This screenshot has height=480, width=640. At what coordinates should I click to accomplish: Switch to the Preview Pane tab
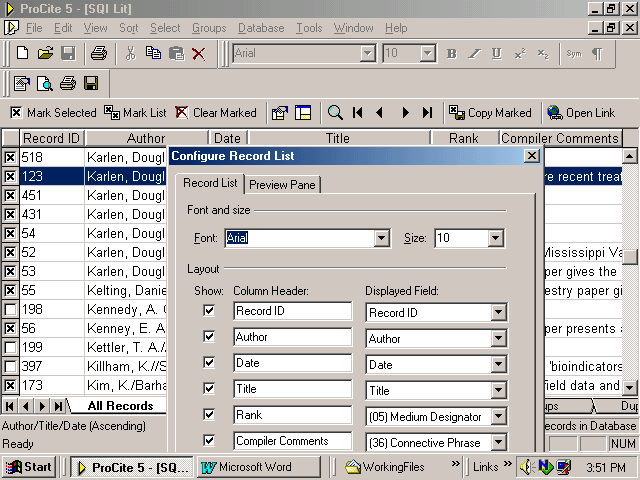point(282,185)
